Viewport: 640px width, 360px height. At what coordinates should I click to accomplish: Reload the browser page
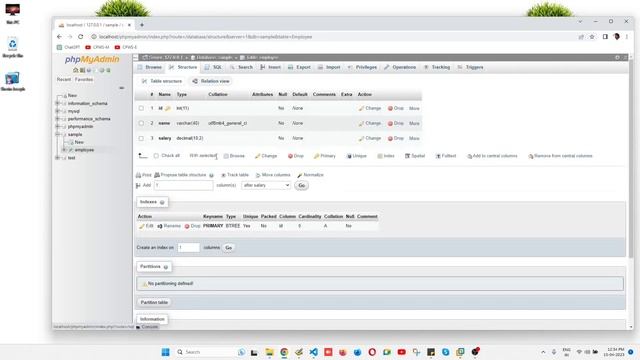click(80, 37)
